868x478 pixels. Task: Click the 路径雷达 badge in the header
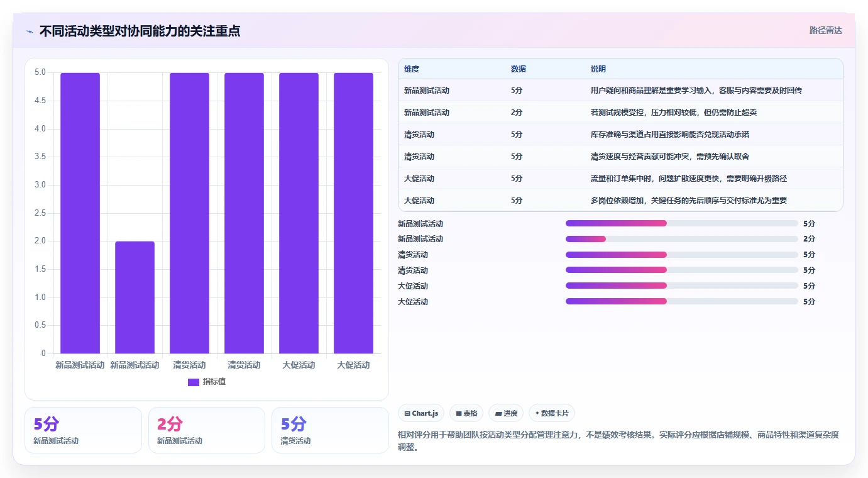click(x=825, y=30)
